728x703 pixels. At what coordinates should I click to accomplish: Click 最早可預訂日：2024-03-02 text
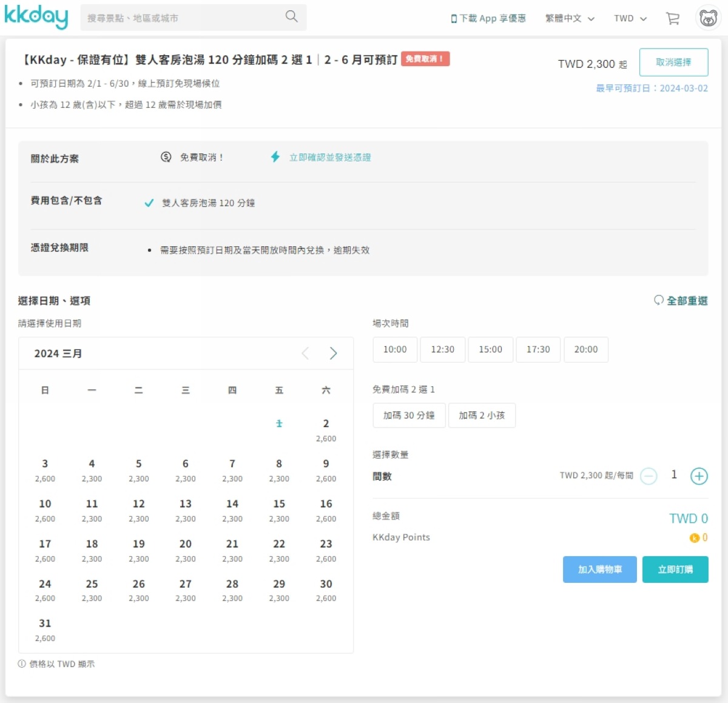point(652,89)
